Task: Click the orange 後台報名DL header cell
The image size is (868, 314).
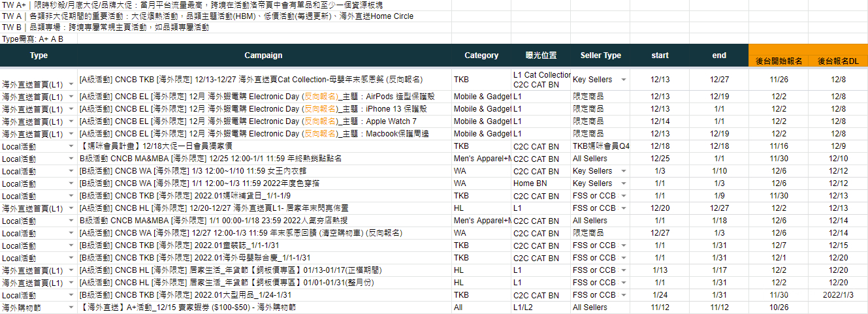Action: [838, 60]
